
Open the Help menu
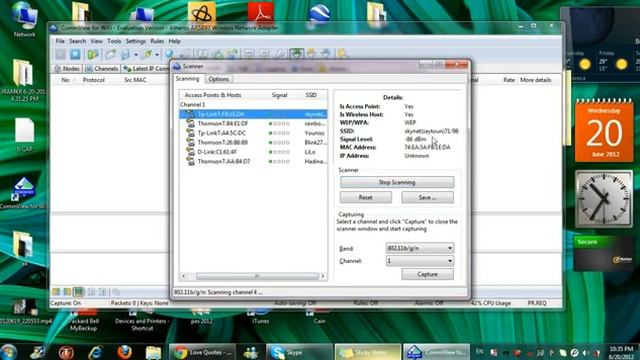point(174,41)
